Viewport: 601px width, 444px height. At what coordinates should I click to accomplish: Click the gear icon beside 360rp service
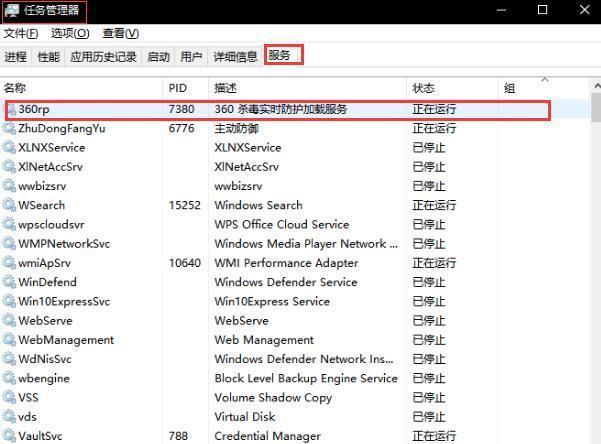pyautogui.click(x=11, y=109)
